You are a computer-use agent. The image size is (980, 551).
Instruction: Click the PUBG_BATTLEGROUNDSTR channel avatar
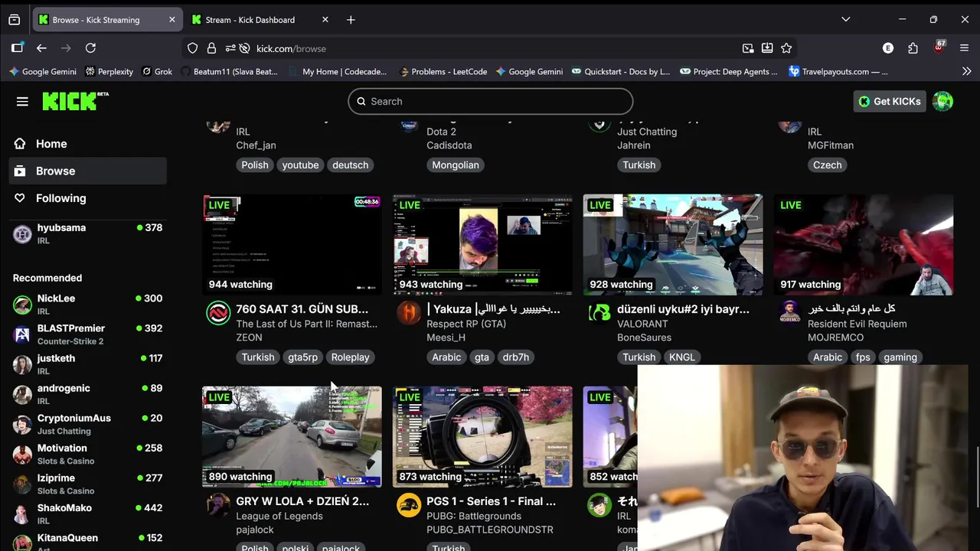coord(409,504)
